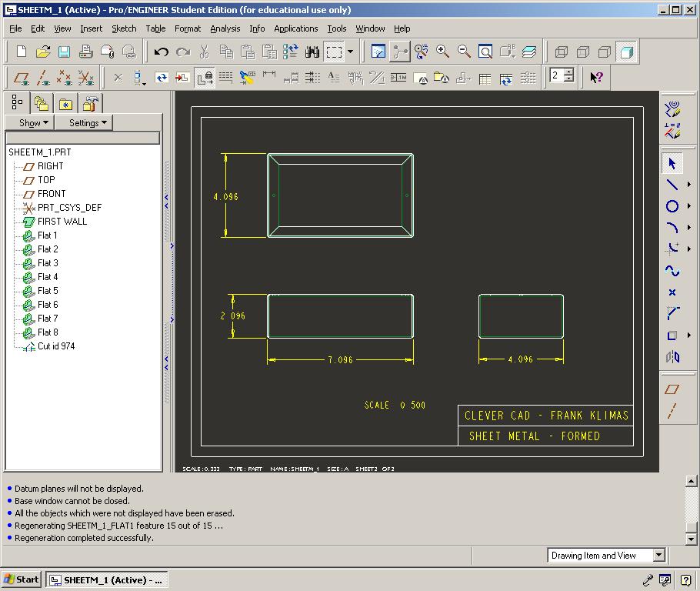The width and height of the screenshot is (700, 591).
Task: Click the Windows Start button
Action: [x=22, y=579]
